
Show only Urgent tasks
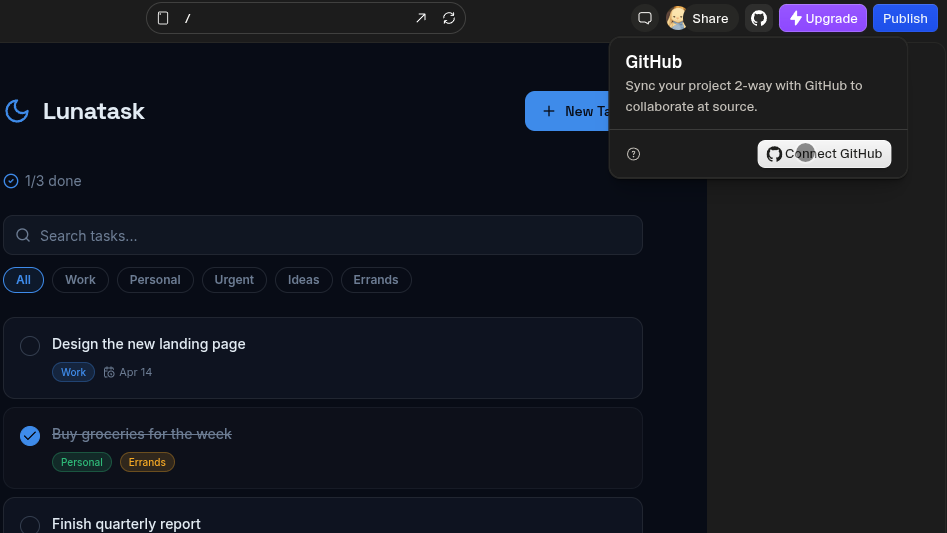[234, 280]
